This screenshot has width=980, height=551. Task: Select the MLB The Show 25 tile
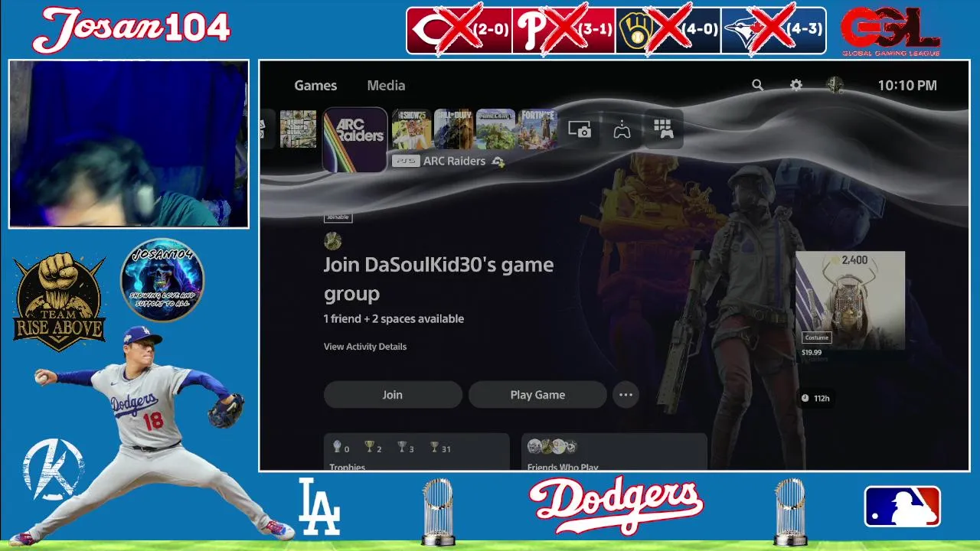click(x=411, y=129)
